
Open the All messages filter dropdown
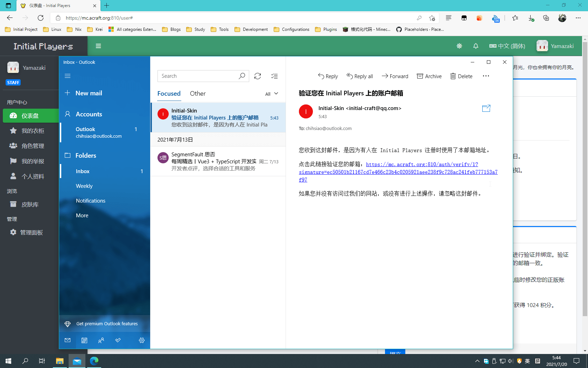(272, 94)
